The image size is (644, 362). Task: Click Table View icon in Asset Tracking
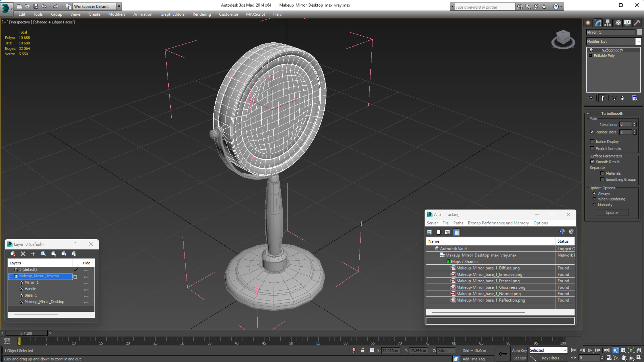pos(457,232)
